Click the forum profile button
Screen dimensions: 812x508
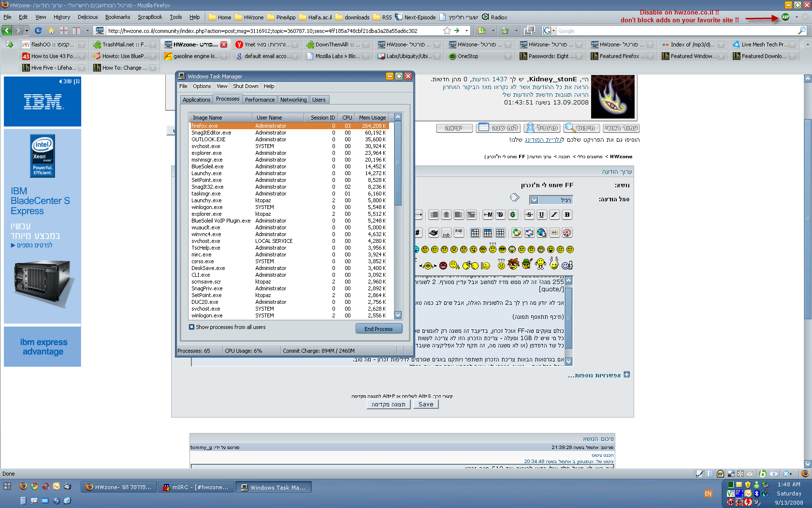point(542,128)
